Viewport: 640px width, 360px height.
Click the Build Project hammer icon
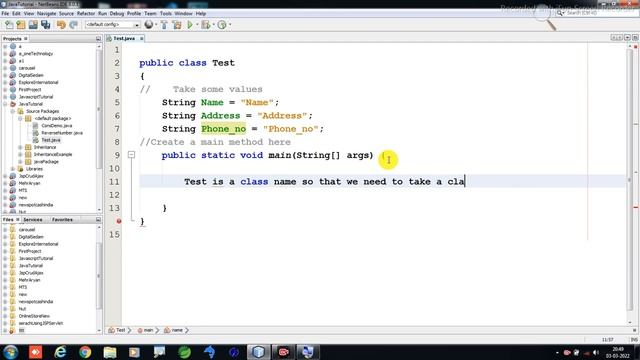click(164, 25)
